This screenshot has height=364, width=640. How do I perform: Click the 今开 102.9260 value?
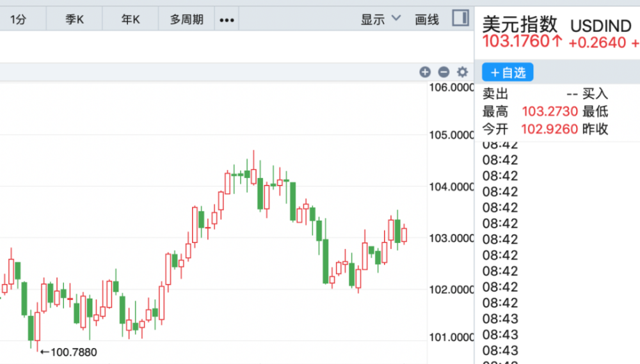click(x=550, y=129)
